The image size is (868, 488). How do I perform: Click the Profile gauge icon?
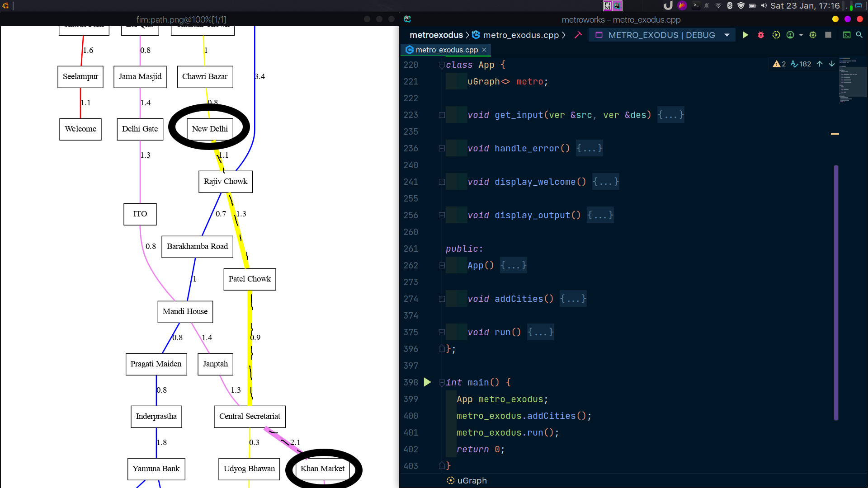click(790, 35)
